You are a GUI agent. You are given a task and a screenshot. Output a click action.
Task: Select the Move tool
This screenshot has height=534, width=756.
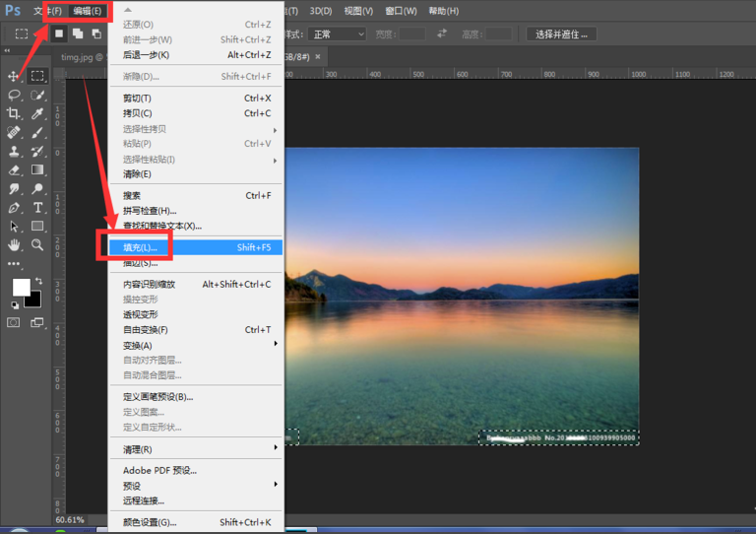pyautogui.click(x=14, y=76)
